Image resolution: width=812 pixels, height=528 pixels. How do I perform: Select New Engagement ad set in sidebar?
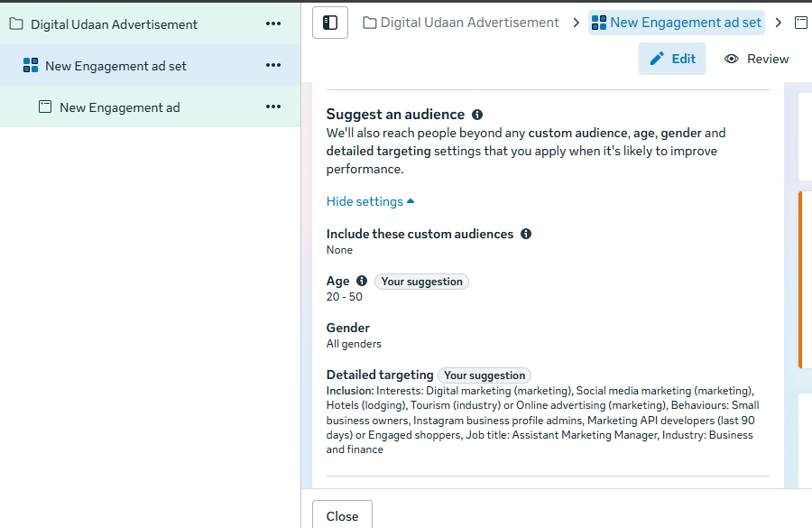click(x=115, y=66)
